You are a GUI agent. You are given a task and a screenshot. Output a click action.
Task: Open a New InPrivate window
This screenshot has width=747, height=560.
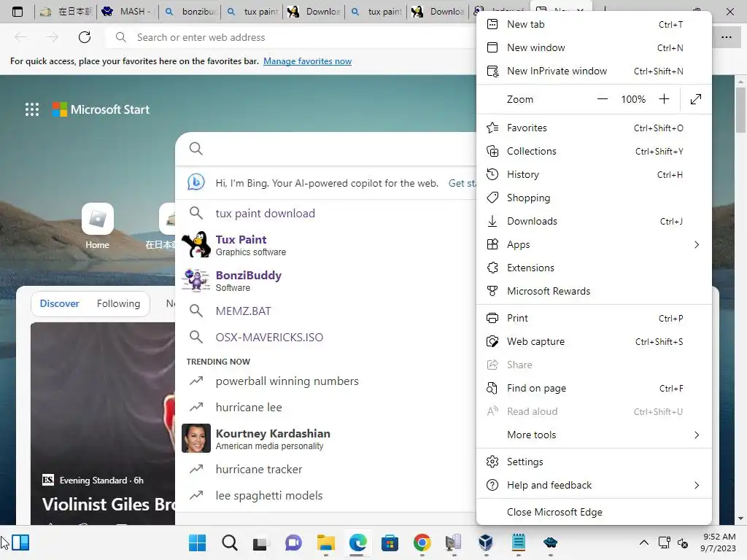point(594,71)
